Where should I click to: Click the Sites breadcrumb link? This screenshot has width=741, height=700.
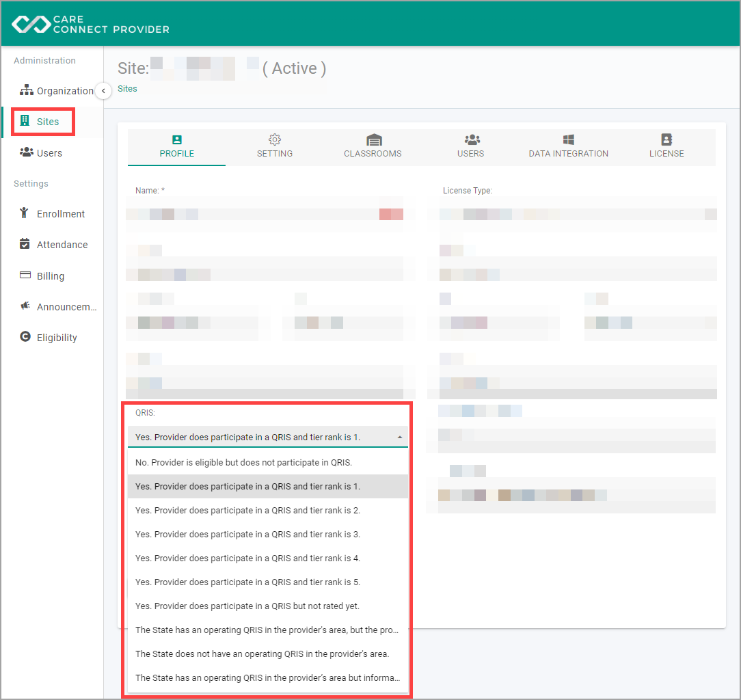pos(127,88)
